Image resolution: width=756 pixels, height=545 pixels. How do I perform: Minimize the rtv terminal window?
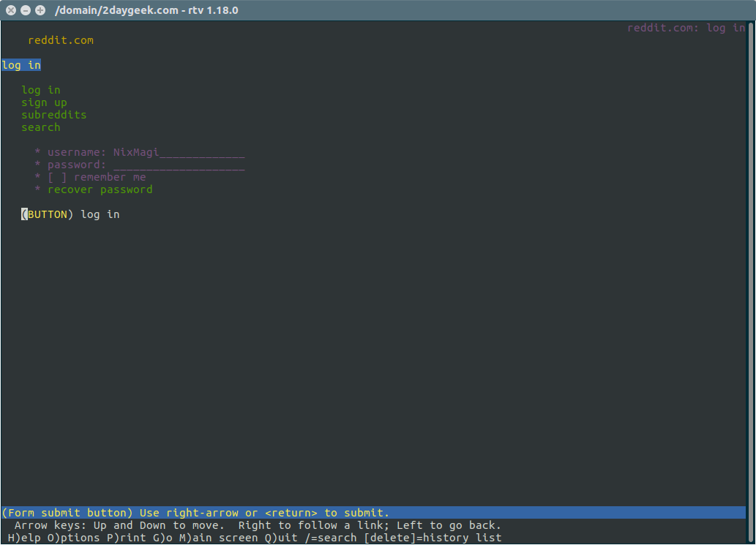click(26, 10)
